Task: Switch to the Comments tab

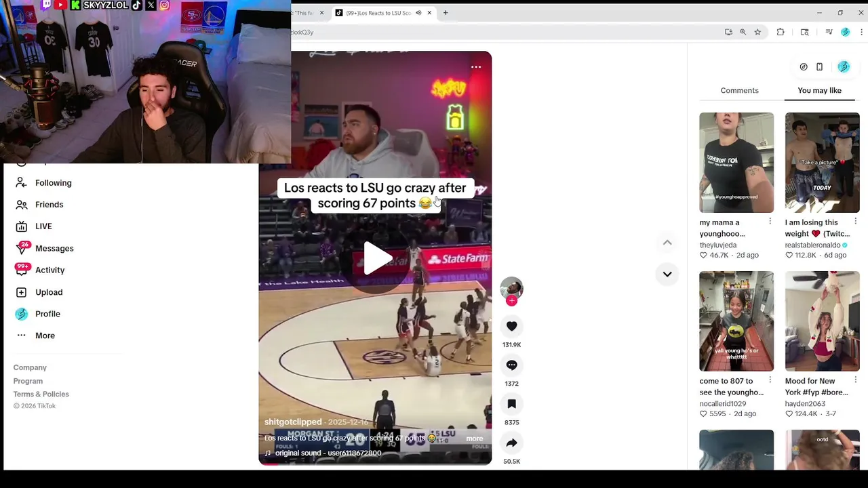Action: click(x=739, y=90)
